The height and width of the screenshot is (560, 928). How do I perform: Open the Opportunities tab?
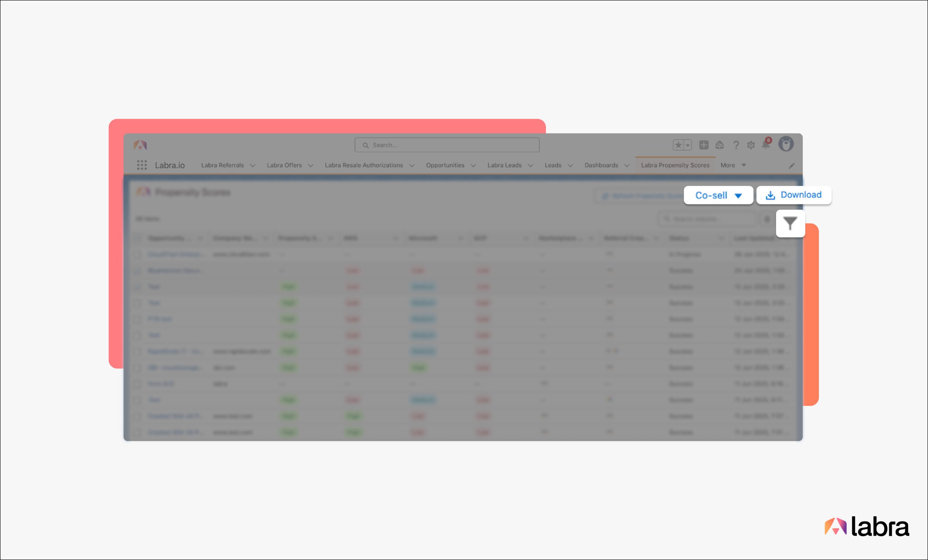tap(445, 165)
